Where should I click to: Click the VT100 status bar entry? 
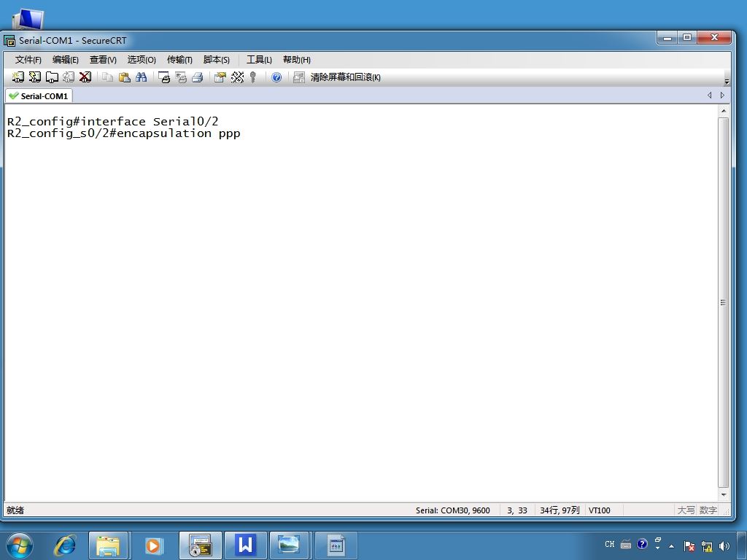(x=600, y=510)
